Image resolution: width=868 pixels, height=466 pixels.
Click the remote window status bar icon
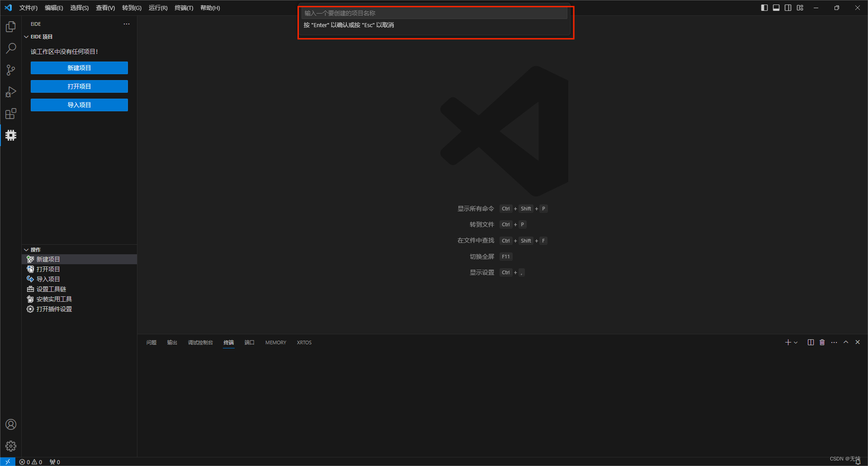click(x=8, y=461)
